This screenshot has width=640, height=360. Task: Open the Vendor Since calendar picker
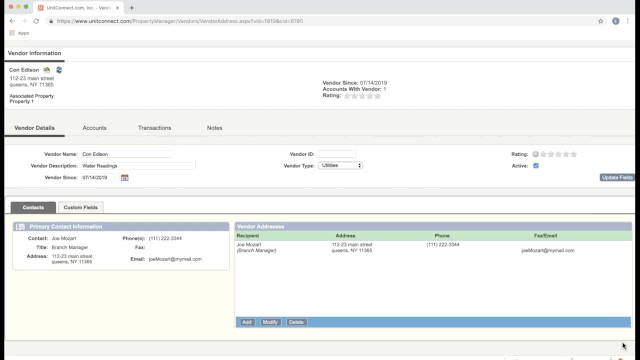(x=124, y=178)
